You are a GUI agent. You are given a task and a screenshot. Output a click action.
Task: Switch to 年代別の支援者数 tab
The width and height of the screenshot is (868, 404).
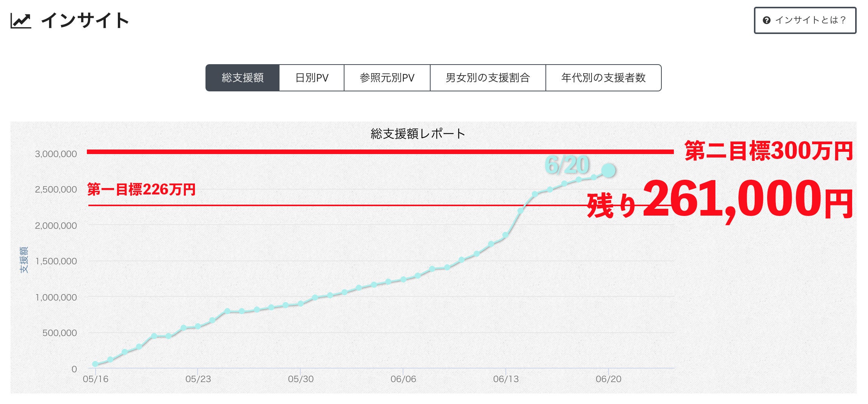coord(603,78)
